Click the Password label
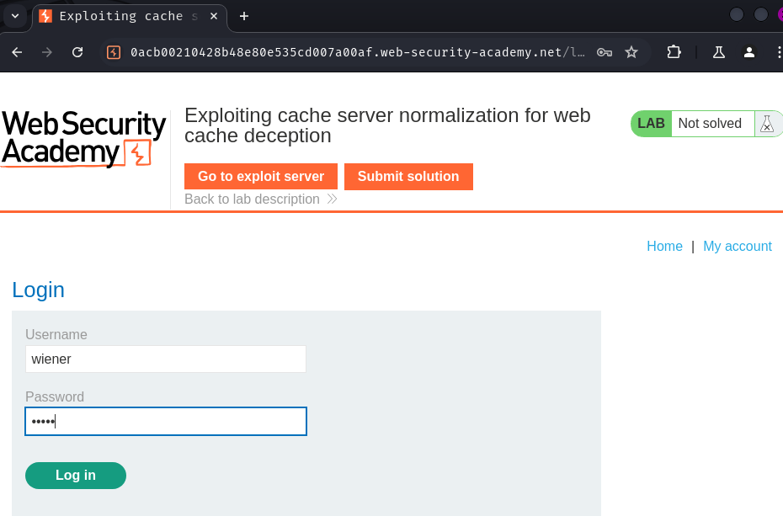Image resolution: width=783 pixels, height=532 pixels. [x=55, y=396]
